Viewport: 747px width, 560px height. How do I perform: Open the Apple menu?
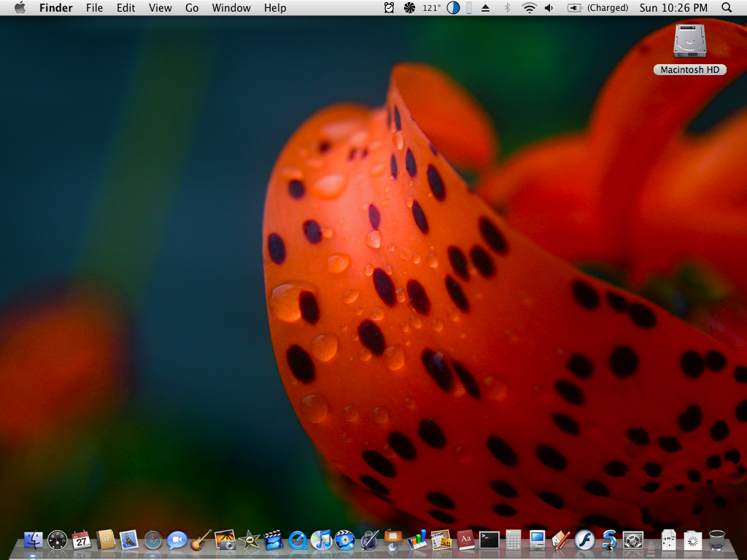20,7
